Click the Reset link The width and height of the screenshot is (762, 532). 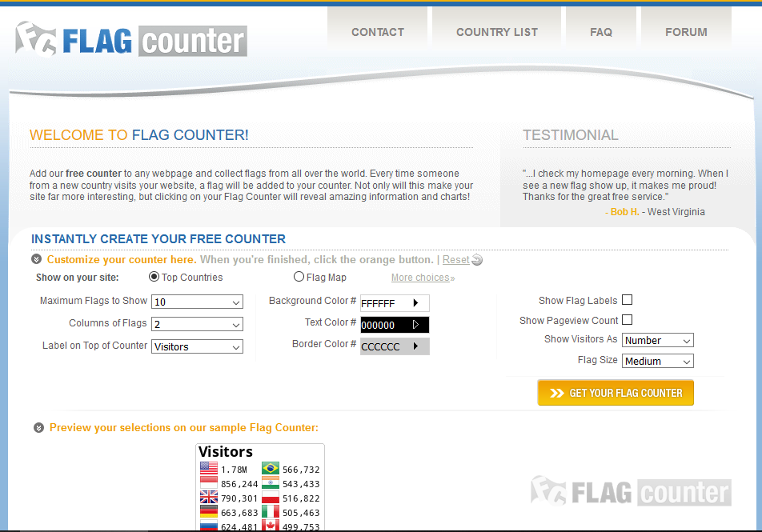click(x=456, y=260)
